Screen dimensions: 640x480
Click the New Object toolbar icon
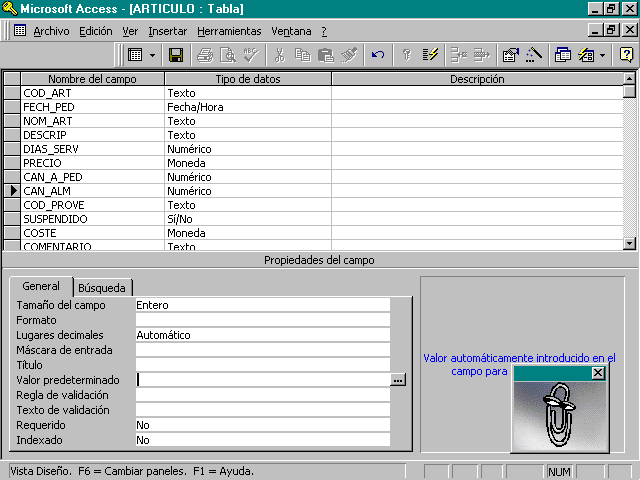[586, 55]
